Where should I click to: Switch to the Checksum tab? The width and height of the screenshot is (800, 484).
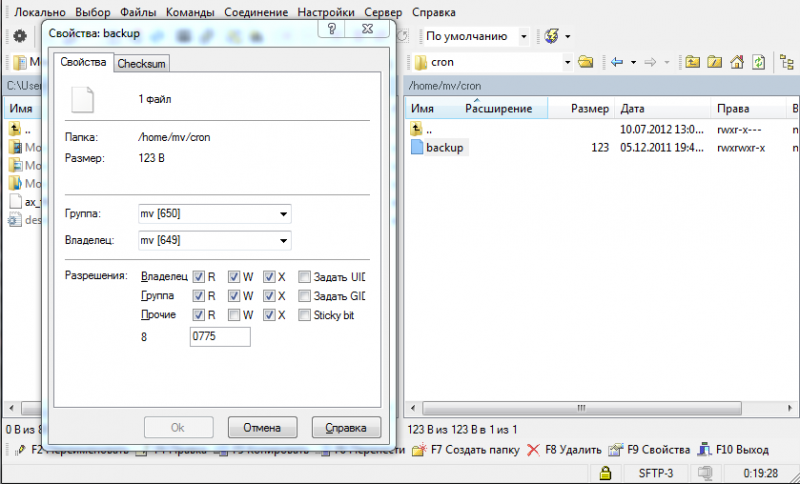pos(141,64)
